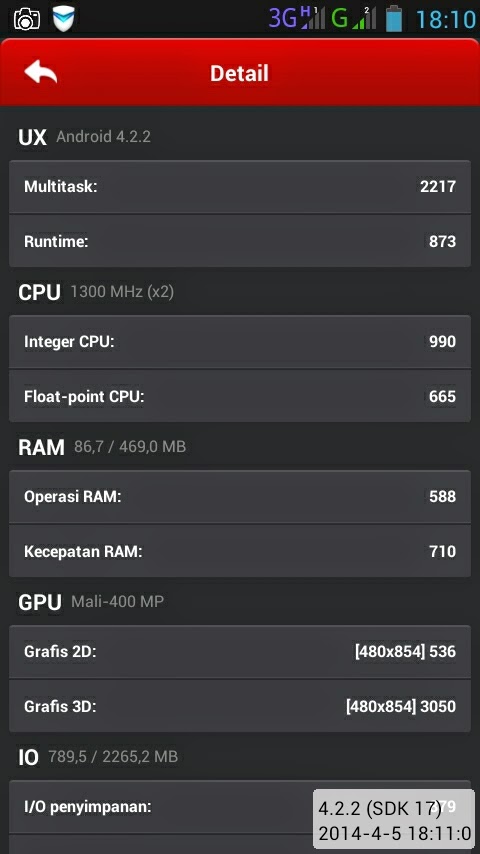Tap the camera icon in status bar
This screenshot has width=480, height=854.
(x=27, y=19)
